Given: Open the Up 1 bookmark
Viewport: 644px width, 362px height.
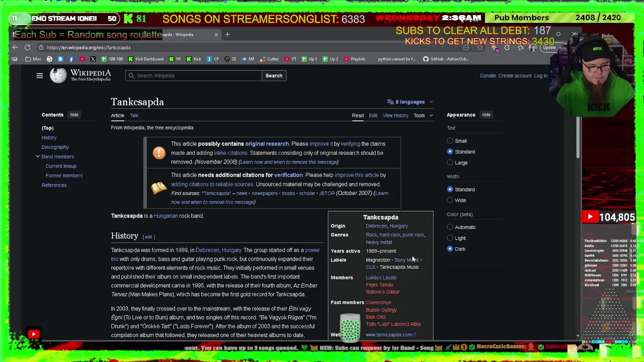Looking at the screenshot, I should [309, 59].
